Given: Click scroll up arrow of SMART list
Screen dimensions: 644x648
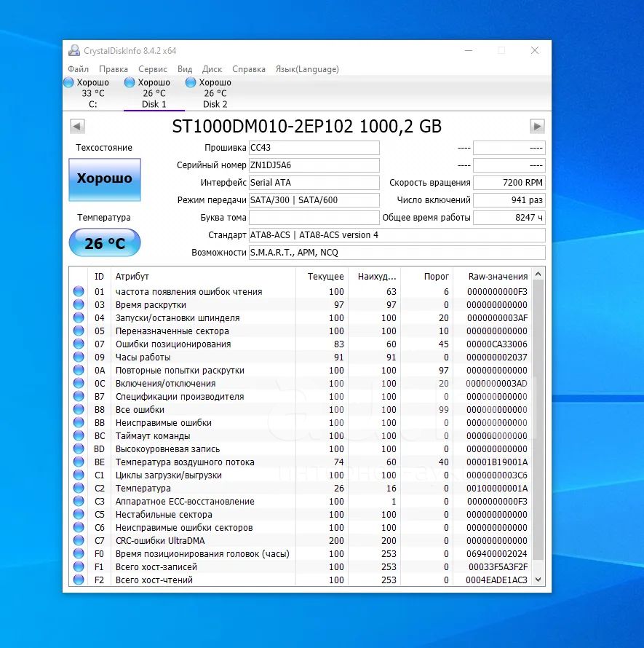Looking at the screenshot, I should pyautogui.click(x=538, y=274).
